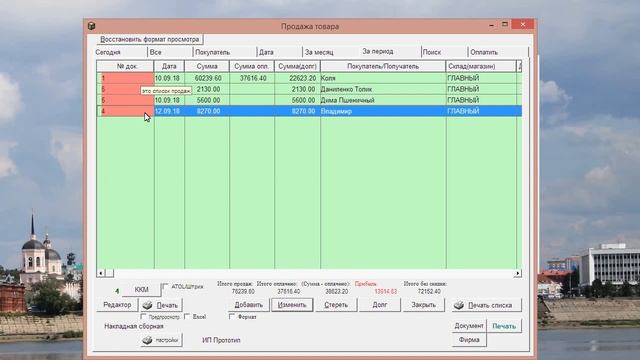The width and height of the screenshot is (640, 360).
Task: Sort by № док. column header
Action: (125, 66)
